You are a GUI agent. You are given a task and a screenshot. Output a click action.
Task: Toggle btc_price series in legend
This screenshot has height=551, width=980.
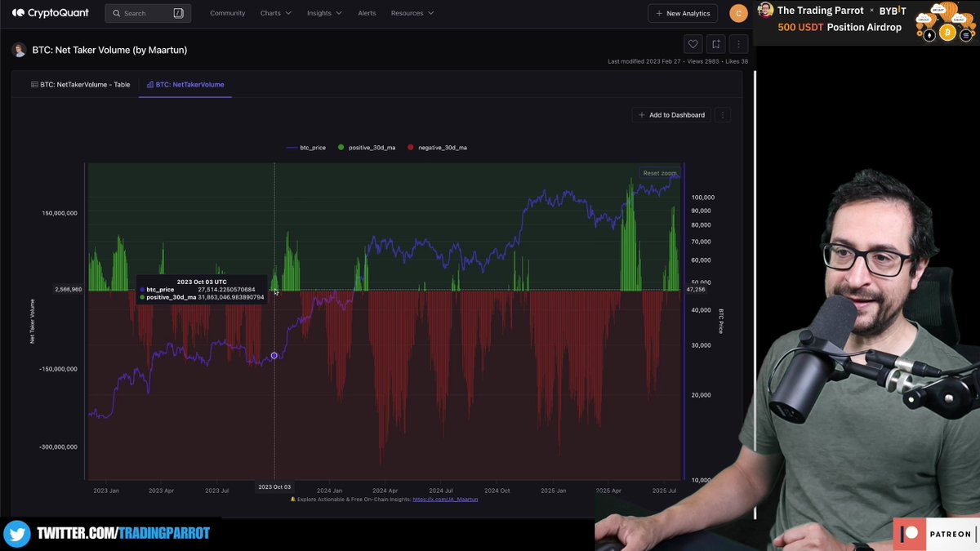coord(306,148)
